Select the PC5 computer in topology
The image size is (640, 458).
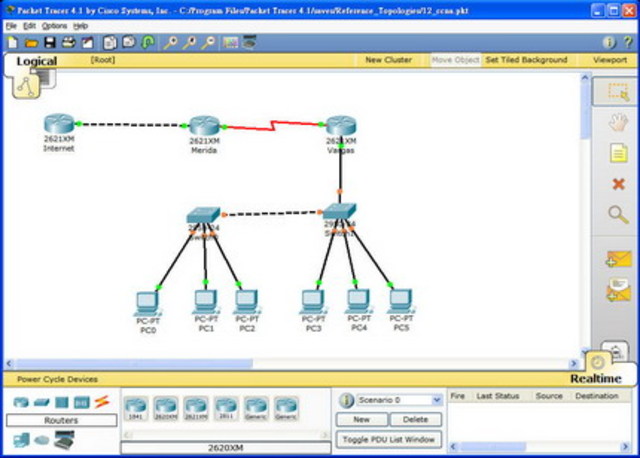click(401, 302)
